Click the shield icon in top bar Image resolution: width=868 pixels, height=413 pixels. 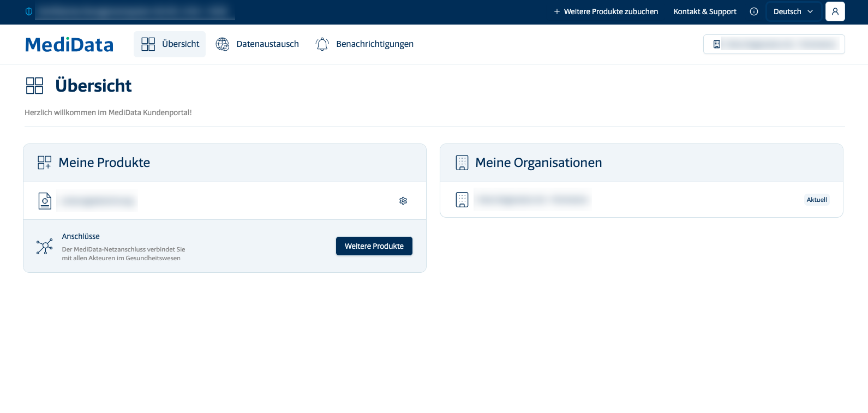29,11
